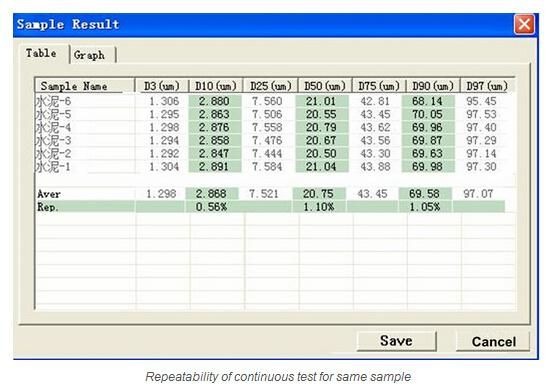Click the Aver row label
Image resolution: width=553 pixels, height=389 pixels.
[49, 194]
